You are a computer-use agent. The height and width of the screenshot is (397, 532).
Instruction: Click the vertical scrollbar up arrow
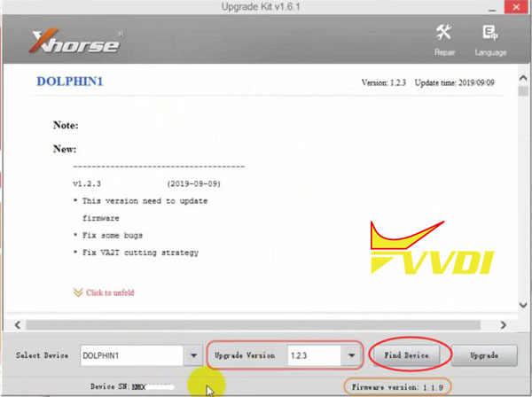(523, 78)
